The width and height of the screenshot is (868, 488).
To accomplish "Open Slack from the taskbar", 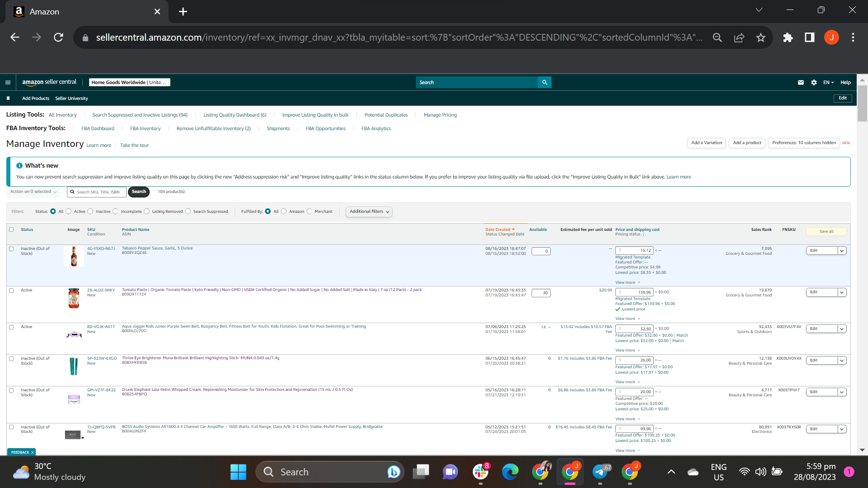I will click(481, 472).
